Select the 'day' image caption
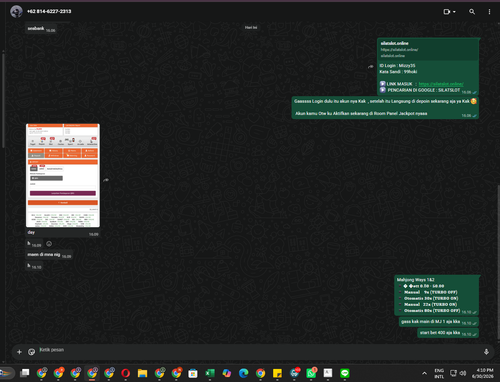Viewport: 500px width, 382px height. (x=31, y=232)
